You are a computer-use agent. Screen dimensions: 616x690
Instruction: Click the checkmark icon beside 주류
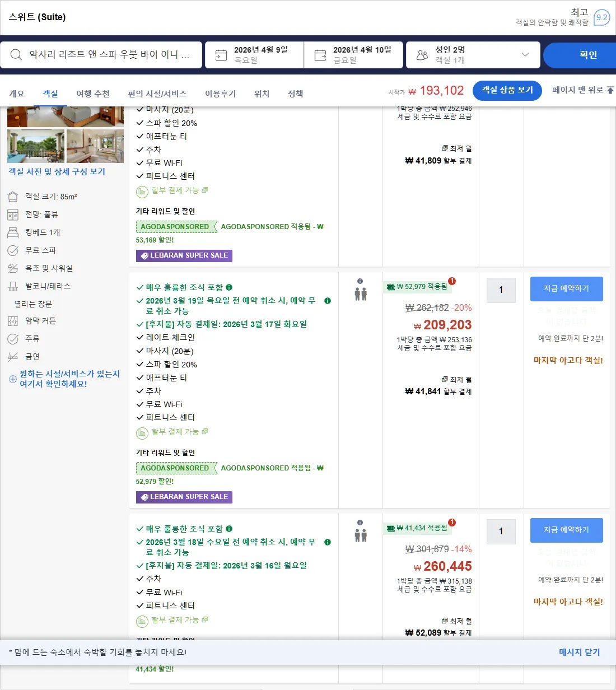pos(13,339)
